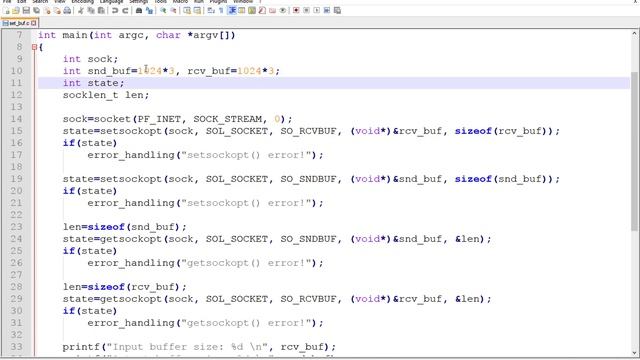
Task: Click 'socklen_t len;' on line 12
Action: click(x=106, y=95)
